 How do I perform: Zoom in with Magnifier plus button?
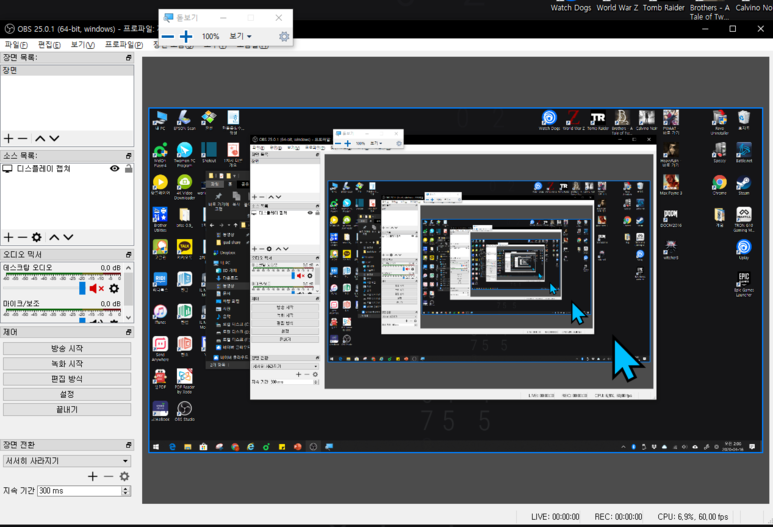point(186,36)
